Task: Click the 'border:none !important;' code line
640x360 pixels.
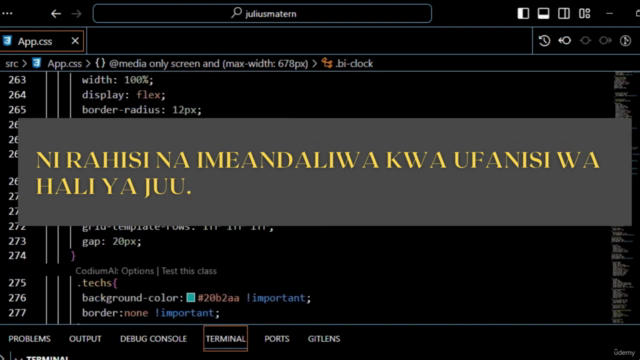Action: (x=151, y=313)
